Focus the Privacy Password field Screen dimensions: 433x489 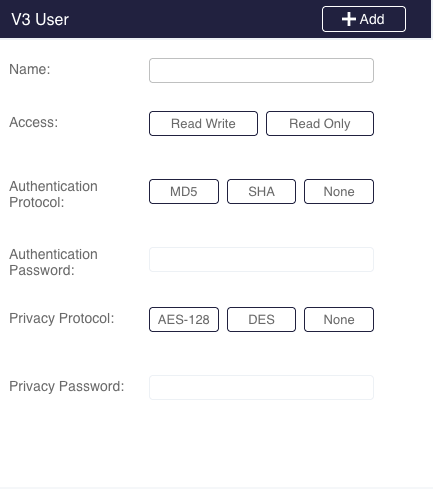(261, 387)
